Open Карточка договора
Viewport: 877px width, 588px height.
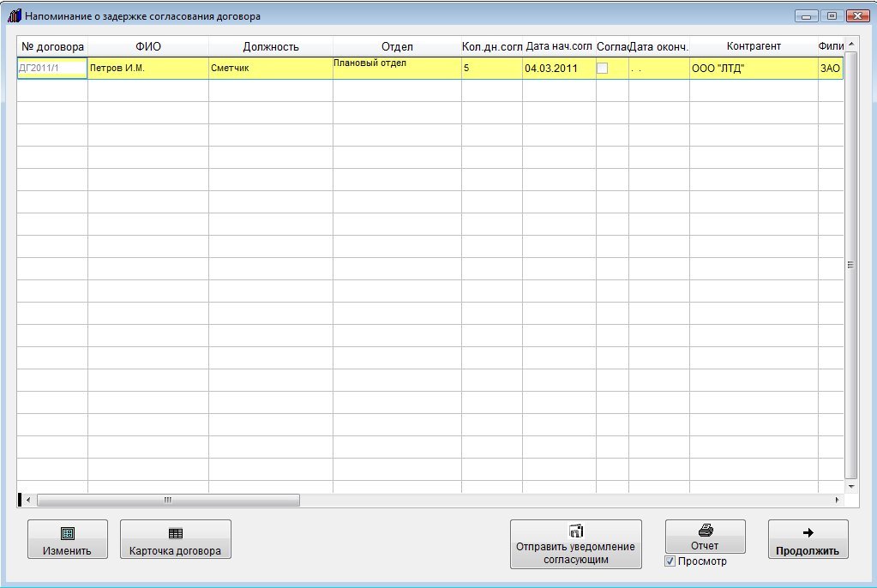pos(175,539)
